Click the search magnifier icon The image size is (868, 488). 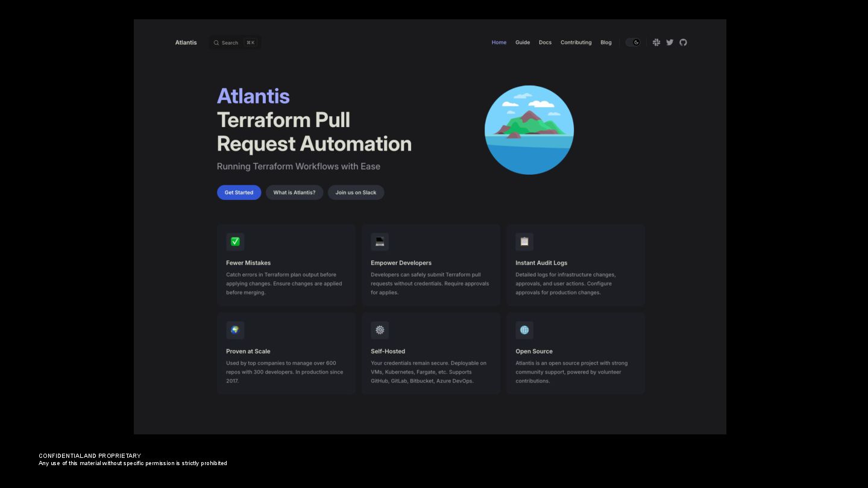[216, 43]
